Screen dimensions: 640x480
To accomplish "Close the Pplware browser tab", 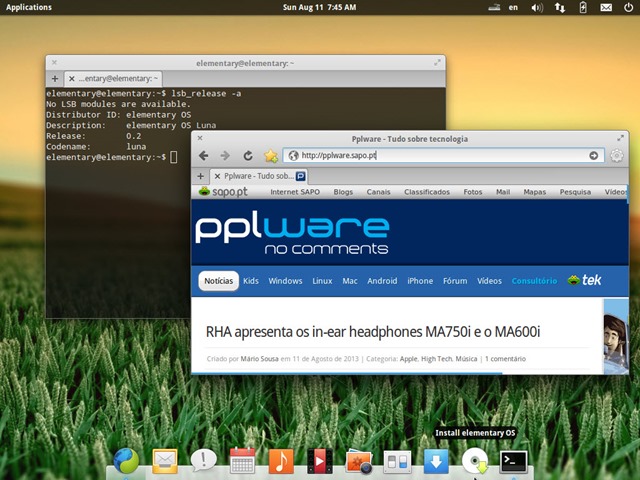I will point(217,176).
